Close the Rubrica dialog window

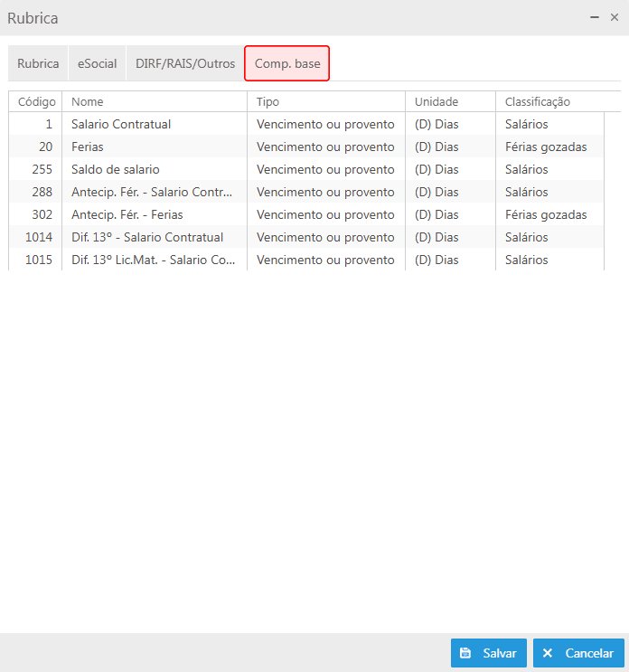615,17
